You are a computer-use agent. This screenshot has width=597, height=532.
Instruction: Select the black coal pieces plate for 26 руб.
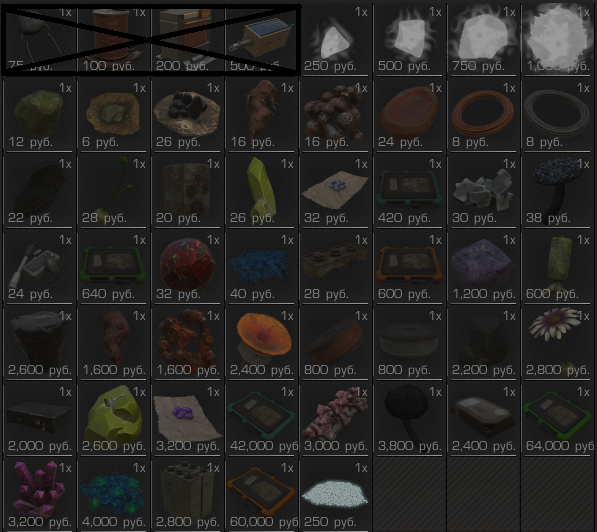click(x=188, y=115)
